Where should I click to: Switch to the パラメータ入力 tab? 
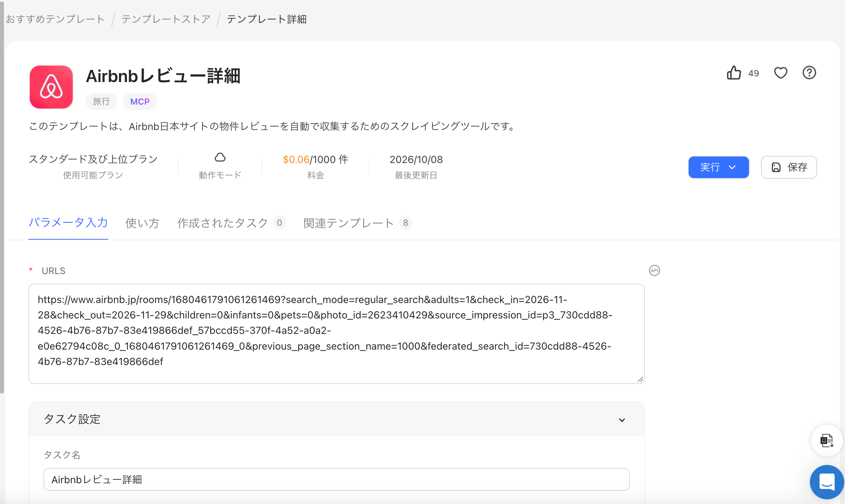pos(68,223)
